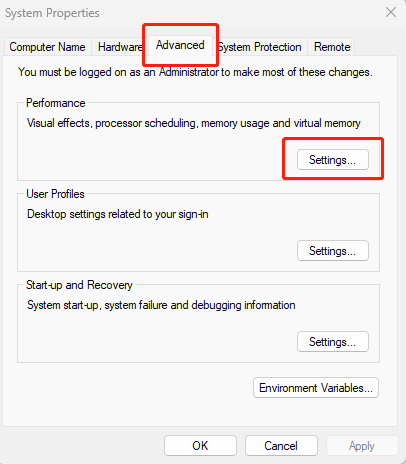Viewport: 406px width, 464px height.
Task: Click the Administrator login notice text
Action: click(195, 72)
